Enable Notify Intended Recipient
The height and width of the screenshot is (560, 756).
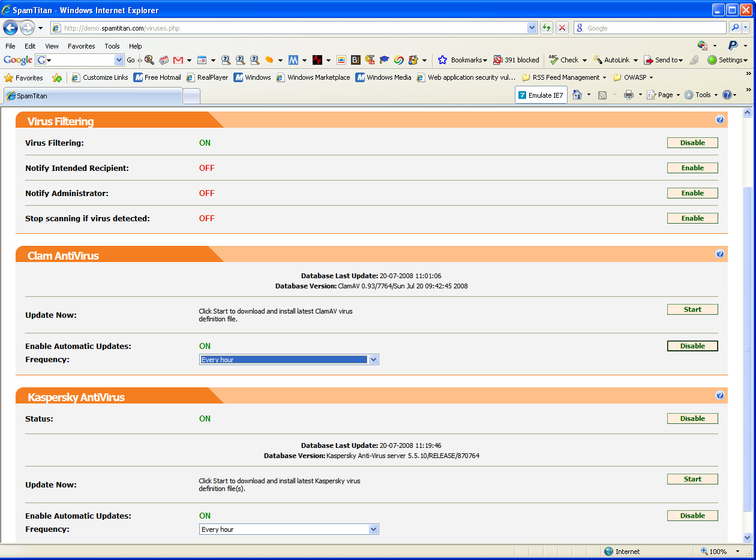click(692, 168)
